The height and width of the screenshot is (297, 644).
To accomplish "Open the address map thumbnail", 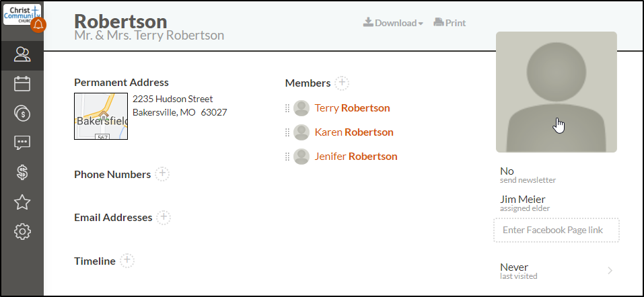I will (101, 116).
